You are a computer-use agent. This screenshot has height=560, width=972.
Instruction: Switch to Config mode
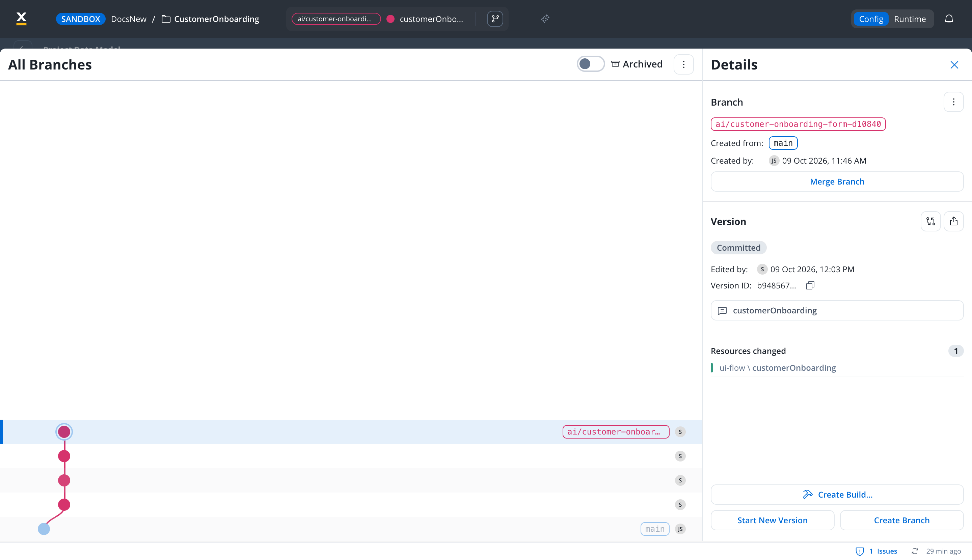point(871,19)
